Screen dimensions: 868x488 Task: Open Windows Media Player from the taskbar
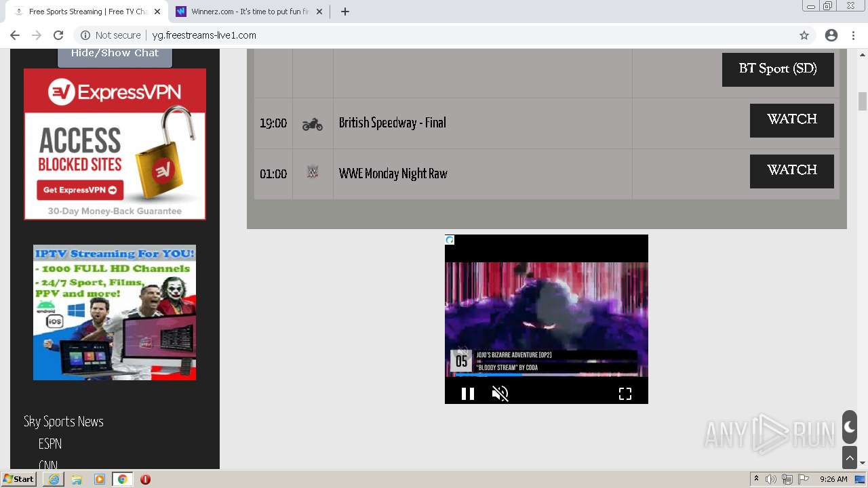(100, 479)
